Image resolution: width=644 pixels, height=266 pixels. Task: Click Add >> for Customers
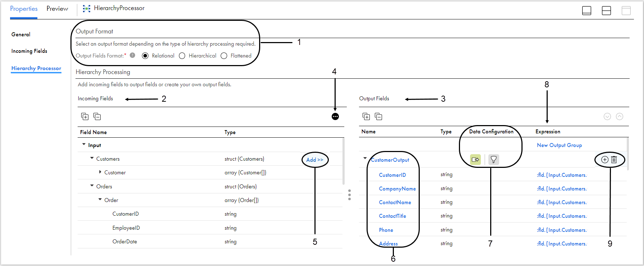[315, 160]
